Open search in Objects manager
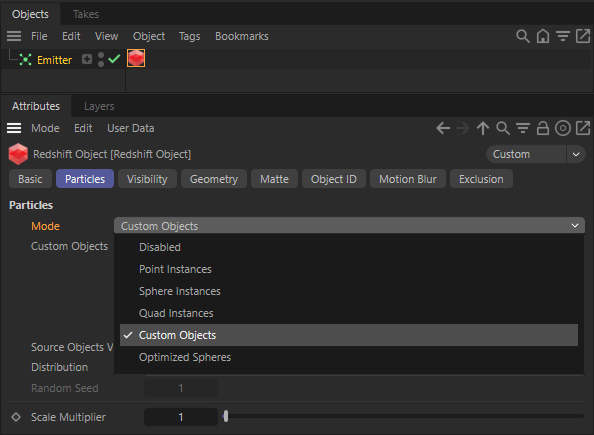Screen dimensions: 594x435 pyautogui.click(x=523, y=36)
